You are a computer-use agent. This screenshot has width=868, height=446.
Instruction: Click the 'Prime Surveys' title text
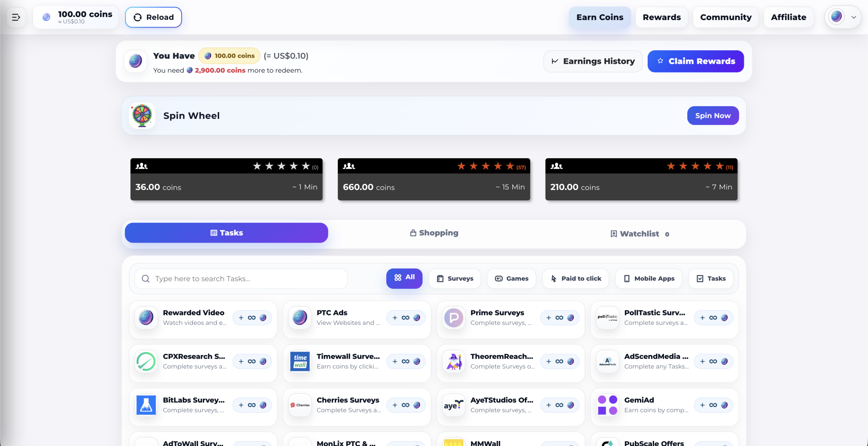(497, 313)
